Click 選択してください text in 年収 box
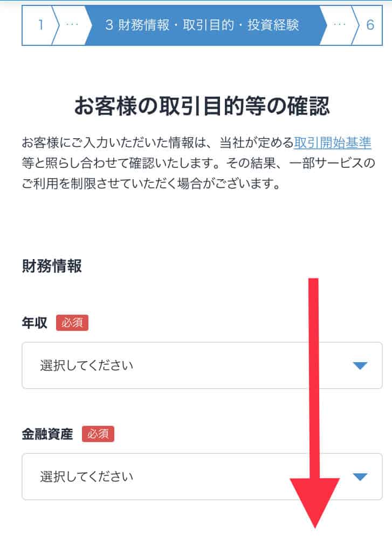Image resolution: width=392 pixels, height=550 pixels. [86, 365]
